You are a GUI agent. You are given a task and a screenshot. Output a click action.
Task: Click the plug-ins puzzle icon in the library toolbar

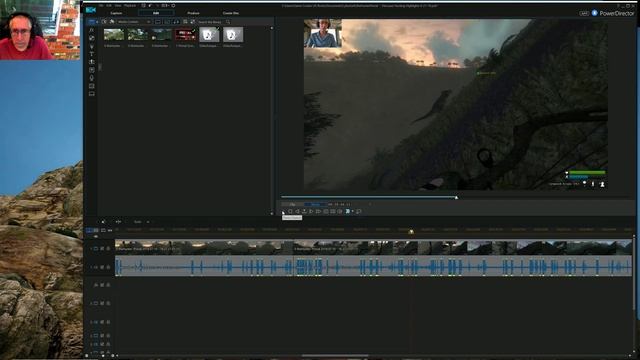point(112,22)
